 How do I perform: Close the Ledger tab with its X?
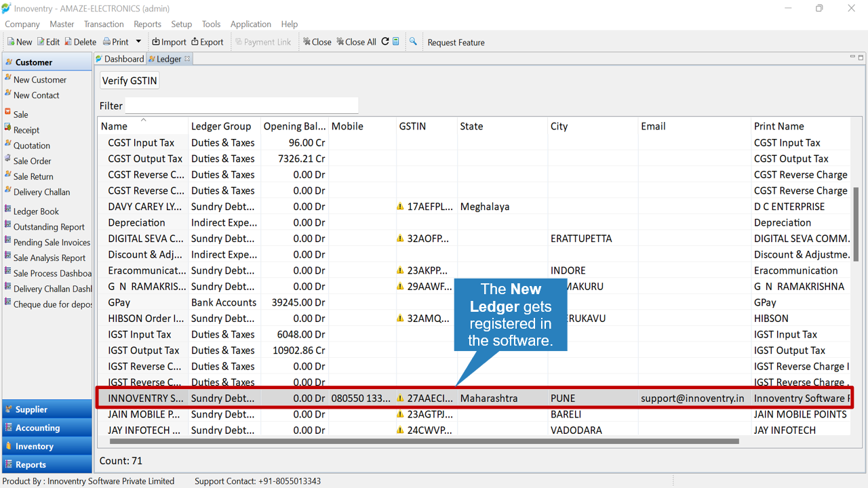pos(188,59)
